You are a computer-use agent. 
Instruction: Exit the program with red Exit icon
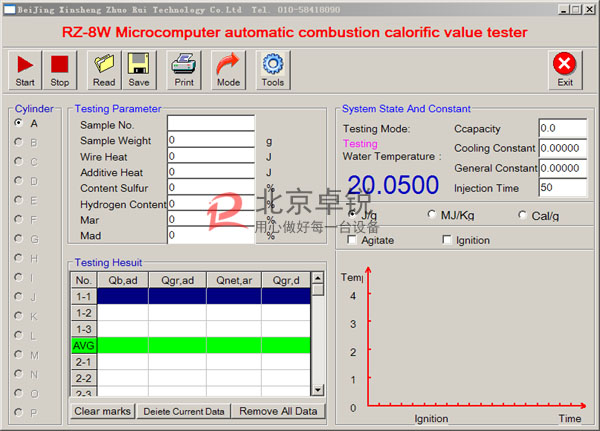pos(565,70)
